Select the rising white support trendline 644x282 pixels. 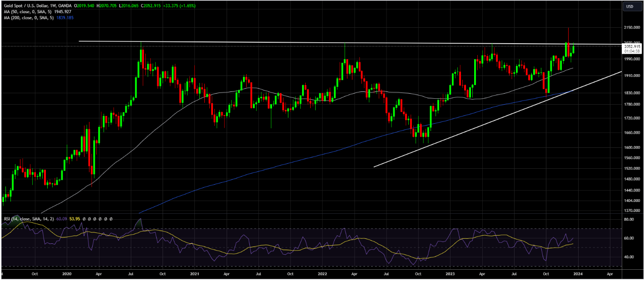[500, 117]
